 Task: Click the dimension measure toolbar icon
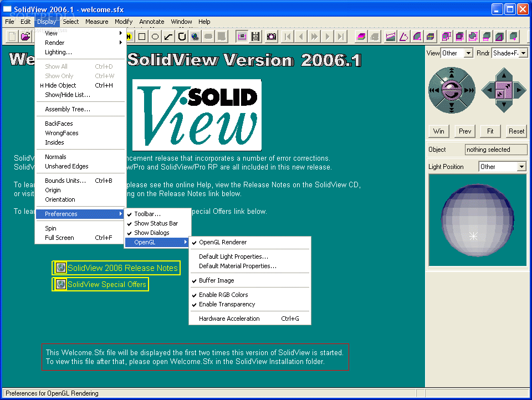(x=242, y=37)
